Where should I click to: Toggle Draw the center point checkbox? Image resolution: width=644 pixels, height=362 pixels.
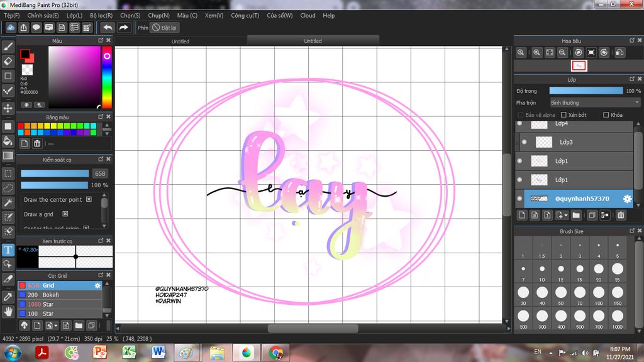(x=89, y=199)
